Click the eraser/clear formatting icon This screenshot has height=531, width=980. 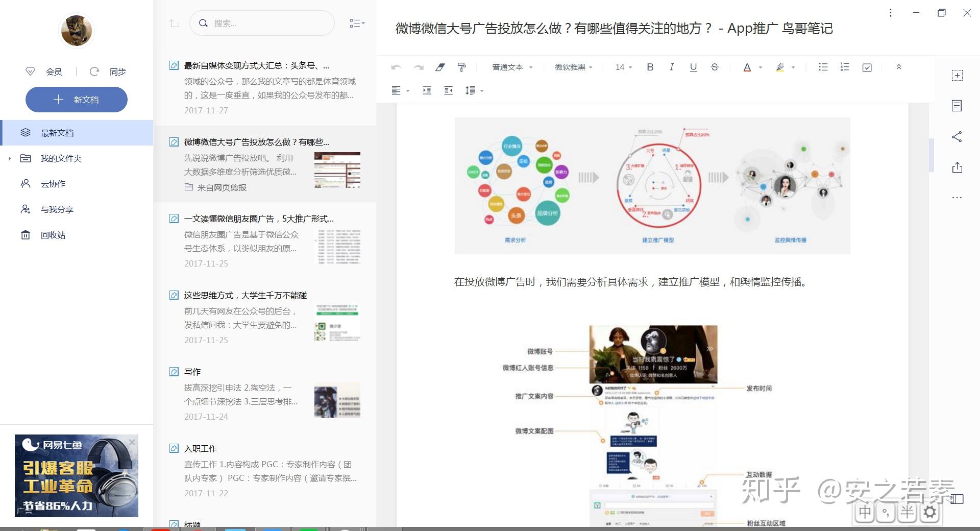439,67
